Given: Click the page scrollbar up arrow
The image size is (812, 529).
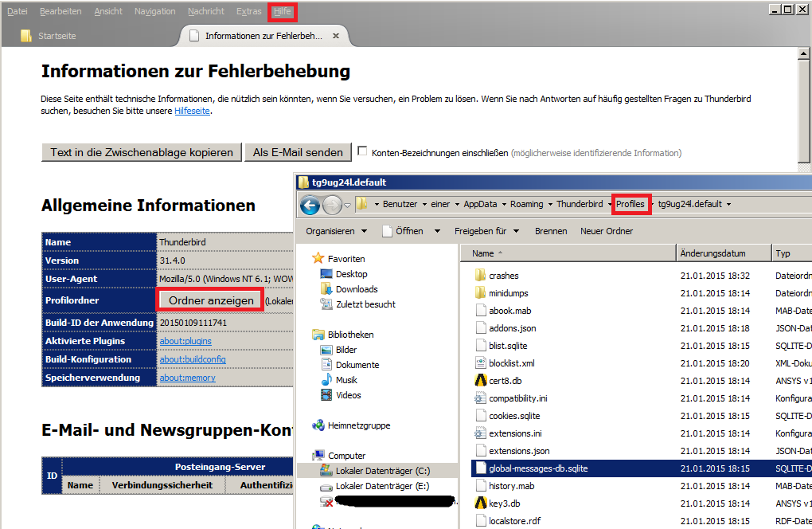Looking at the screenshot, I should tap(804, 53).
